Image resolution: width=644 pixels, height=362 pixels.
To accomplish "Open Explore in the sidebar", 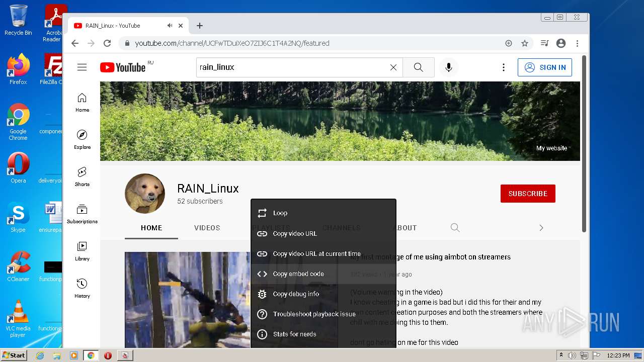I will (82, 140).
